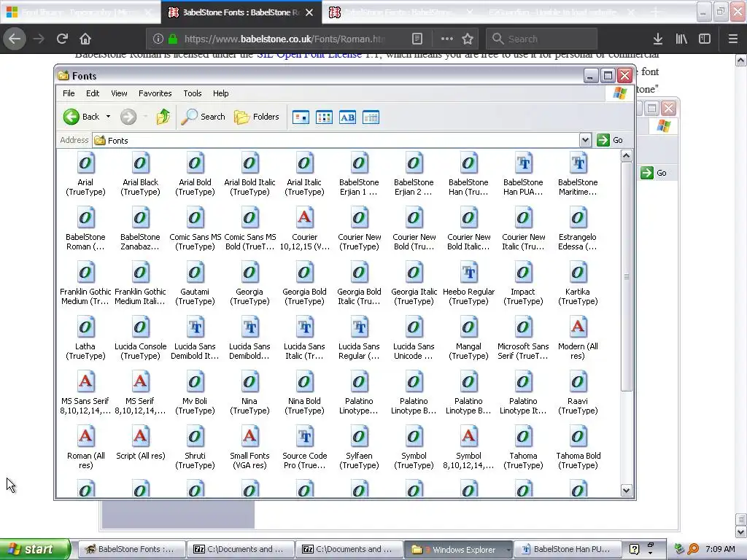Open the BabelStone Fonts taskbar item
This screenshot has height=560, width=747.
[131, 549]
